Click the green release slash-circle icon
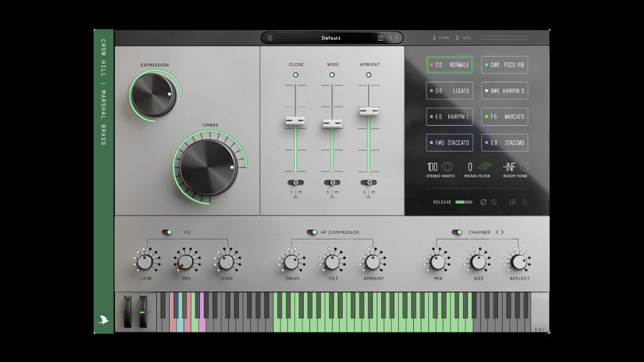644x362 pixels. 484,202
